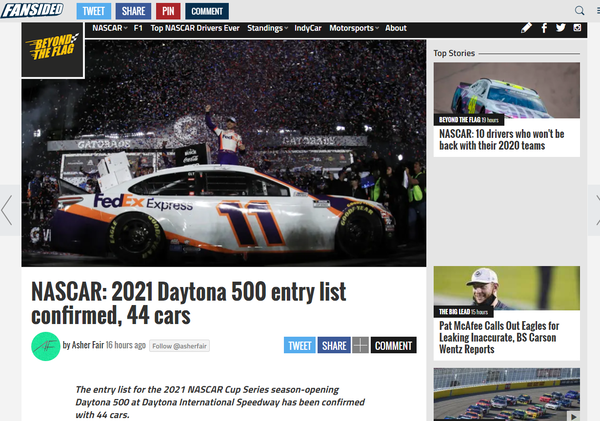The width and height of the screenshot is (600, 421).
Task: Click the FanSided logo
Action: coord(33,10)
